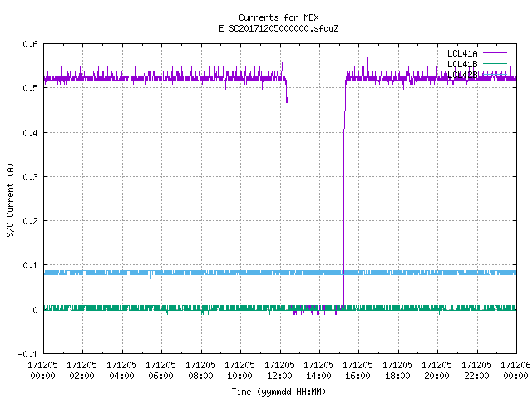The image size is (532, 399).
Task: Click the 22:00 x-axis tick label
Action: pyautogui.click(x=476, y=376)
